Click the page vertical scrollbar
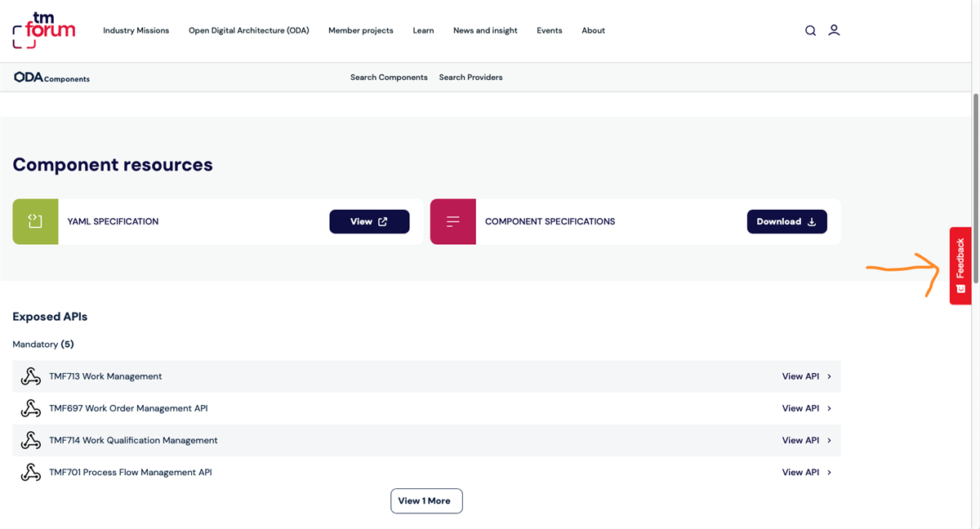 point(975,188)
